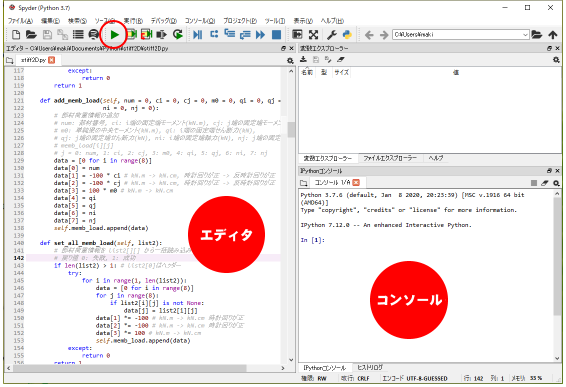Select the コンソール 1/A tab
Screen dimensions: 566x387
(x=332, y=183)
